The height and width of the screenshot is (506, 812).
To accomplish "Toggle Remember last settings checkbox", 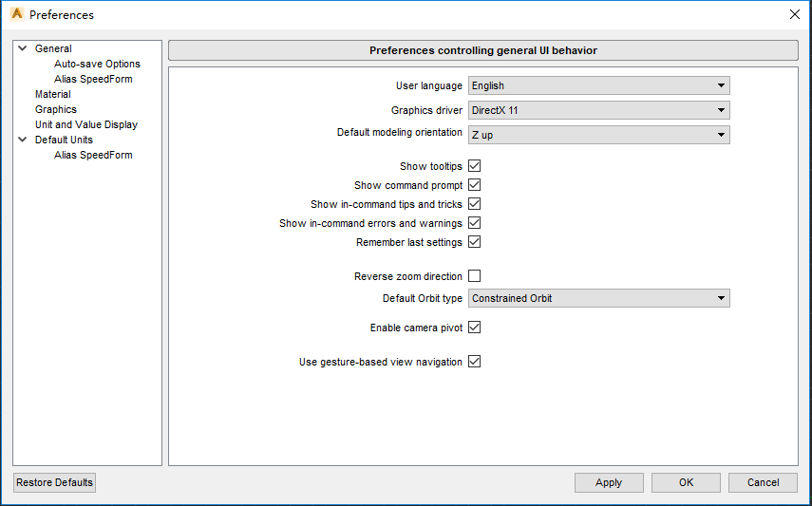I will (x=474, y=242).
